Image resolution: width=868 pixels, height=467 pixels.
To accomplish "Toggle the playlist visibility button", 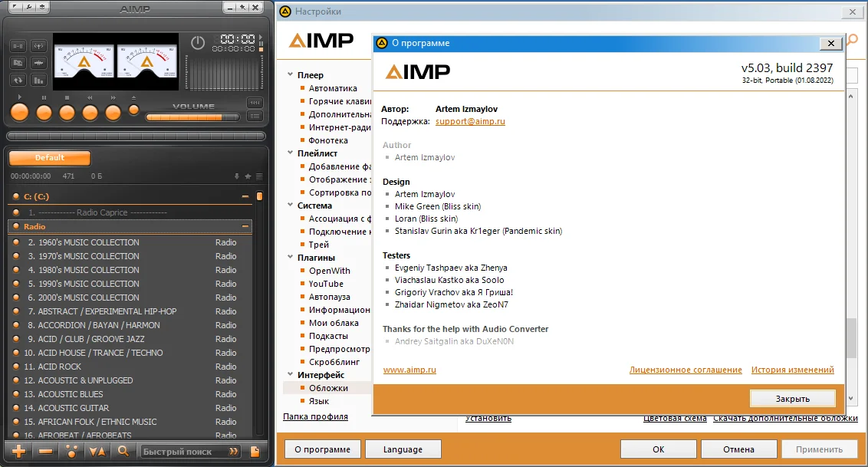I will coord(255,117).
